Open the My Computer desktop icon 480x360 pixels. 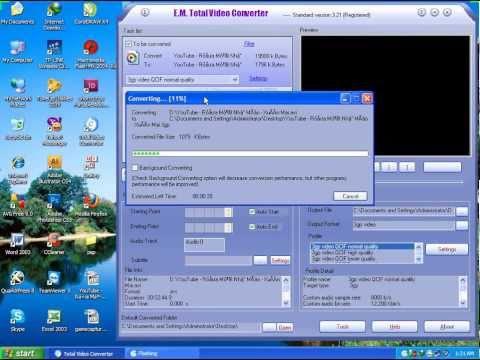point(17,52)
